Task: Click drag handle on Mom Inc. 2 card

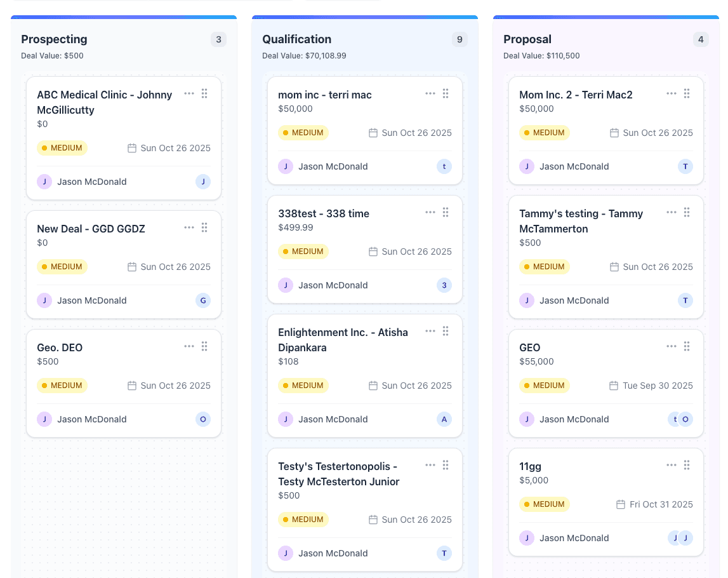Action: [687, 93]
